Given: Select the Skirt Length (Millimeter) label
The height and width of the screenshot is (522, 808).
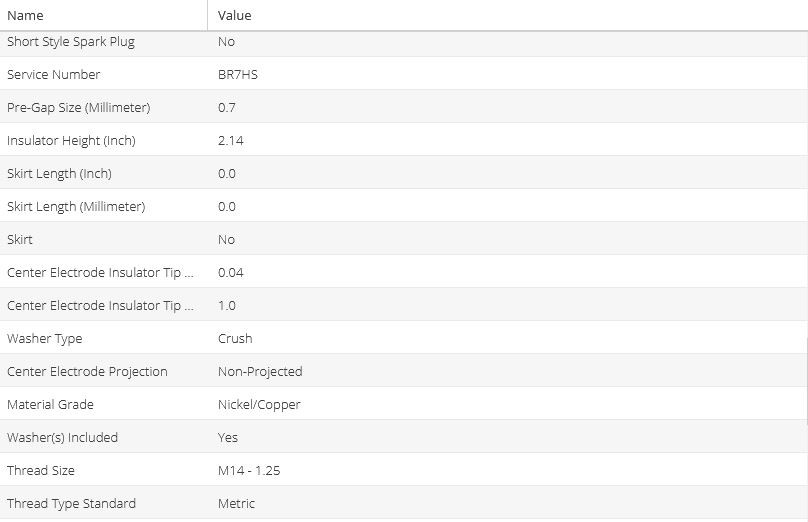Looking at the screenshot, I should pos(76,207).
